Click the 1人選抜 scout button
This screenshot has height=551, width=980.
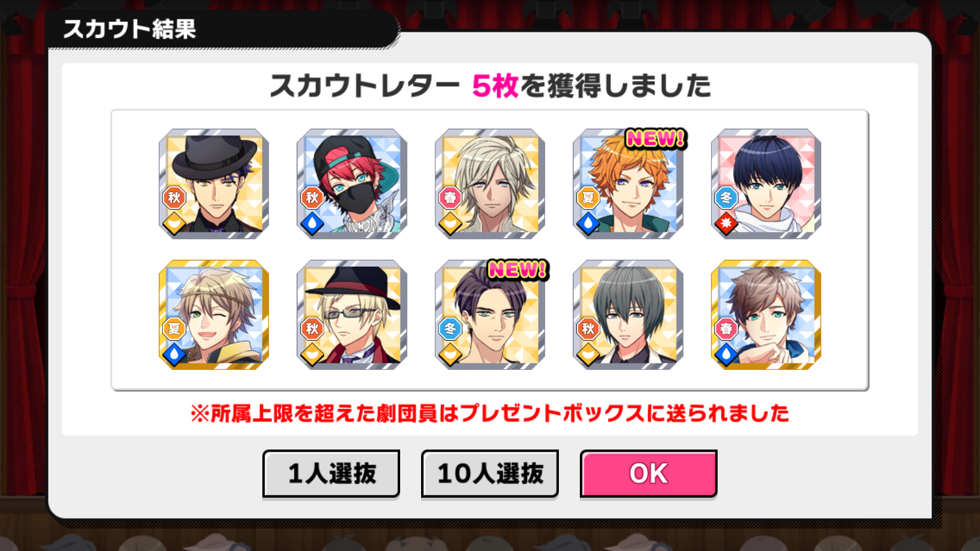pyautogui.click(x=331, y=473)
